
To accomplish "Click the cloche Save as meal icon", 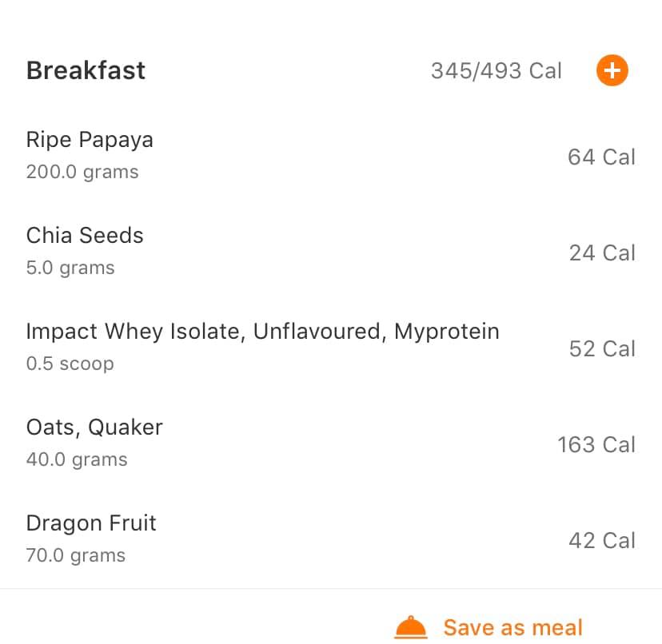I will [x=411, y=627].
